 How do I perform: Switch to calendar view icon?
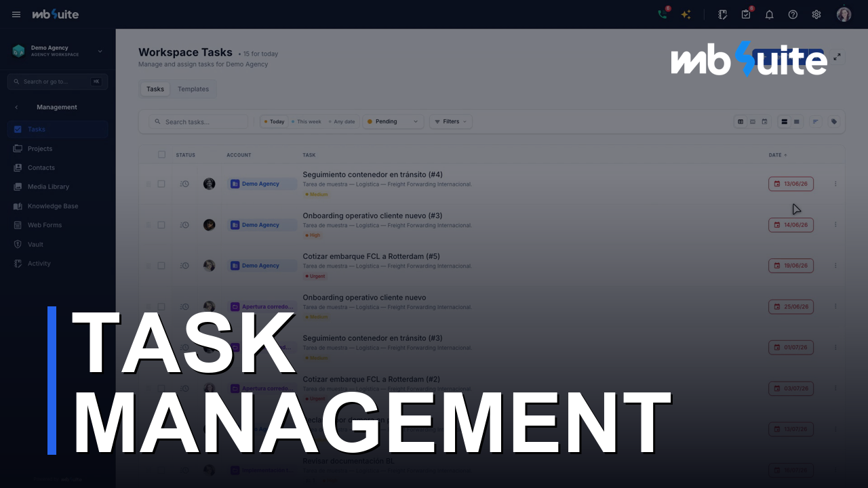[x=764, y=122]
